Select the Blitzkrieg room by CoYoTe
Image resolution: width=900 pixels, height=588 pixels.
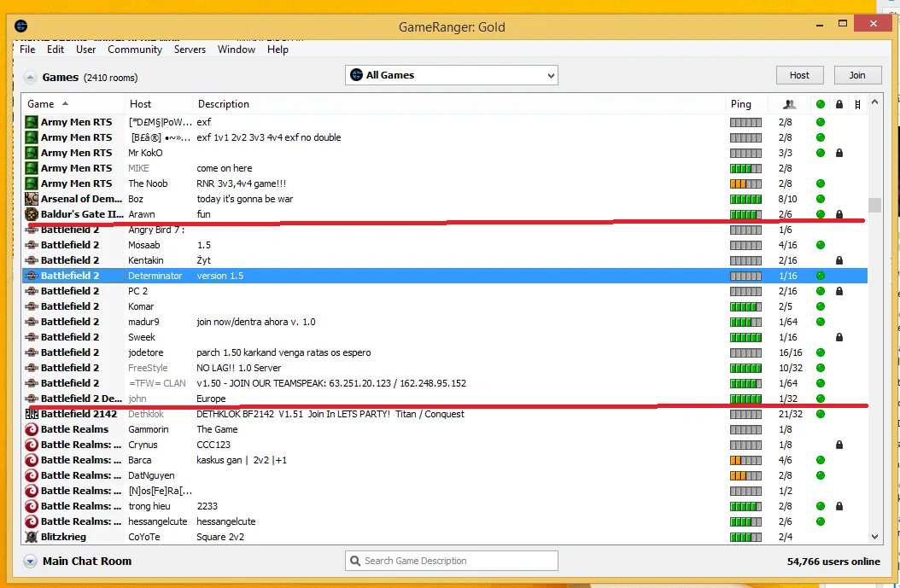pos(445,537)
